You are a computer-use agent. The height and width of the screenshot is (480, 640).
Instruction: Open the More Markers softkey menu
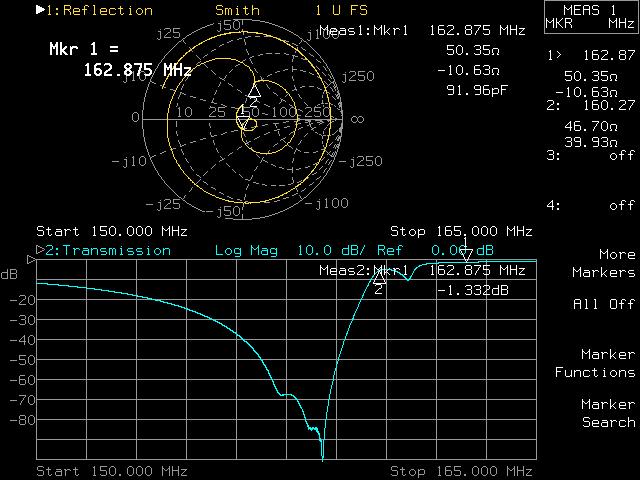coord(604,263)
